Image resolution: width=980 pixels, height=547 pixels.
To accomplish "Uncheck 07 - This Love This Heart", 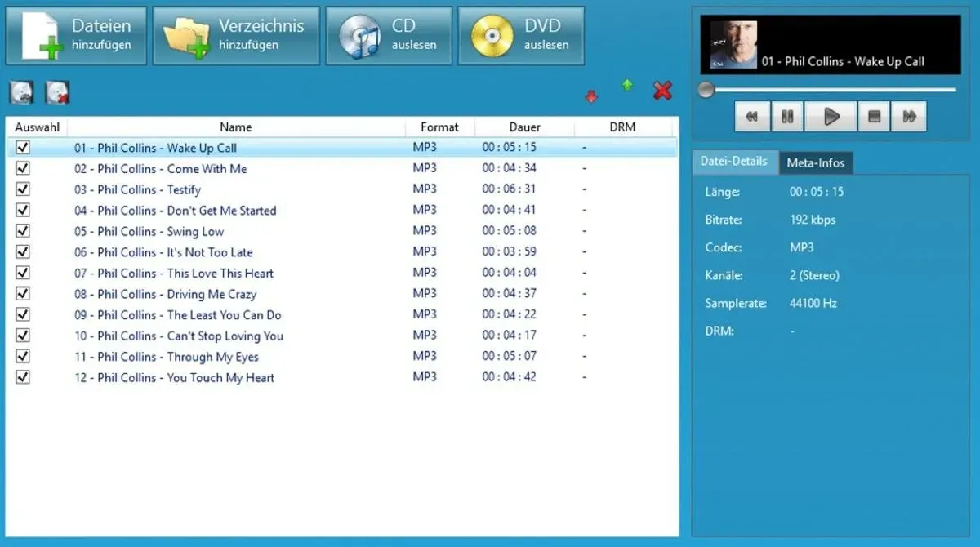I will pyautogui.click(x=23, y=273).
